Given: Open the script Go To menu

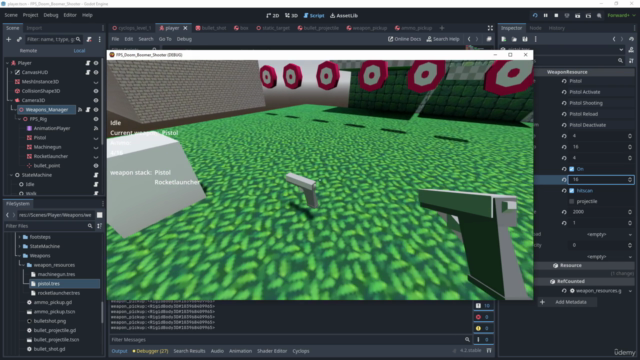Looking at the screenshot, I should coord(165,39).
